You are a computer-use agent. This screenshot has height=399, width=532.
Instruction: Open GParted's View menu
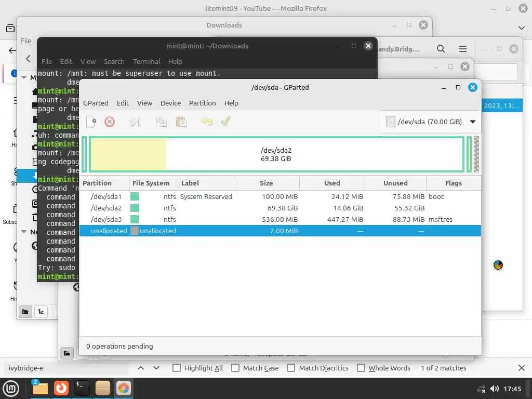(x=144, y=103)
